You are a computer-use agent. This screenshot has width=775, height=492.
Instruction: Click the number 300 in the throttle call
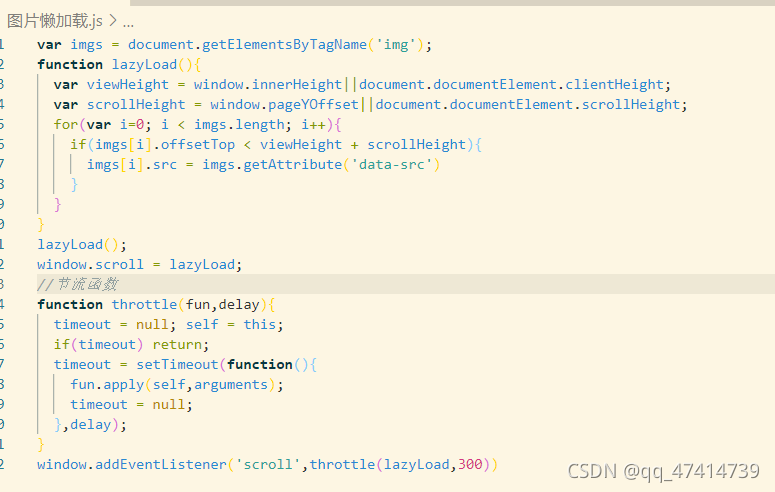click(x=470, y=465)
